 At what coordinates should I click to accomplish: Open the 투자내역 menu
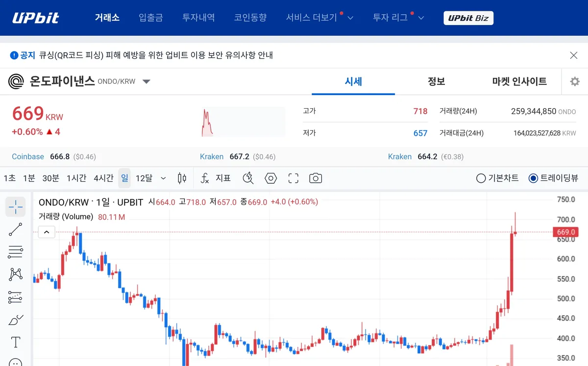pos(198,18)
